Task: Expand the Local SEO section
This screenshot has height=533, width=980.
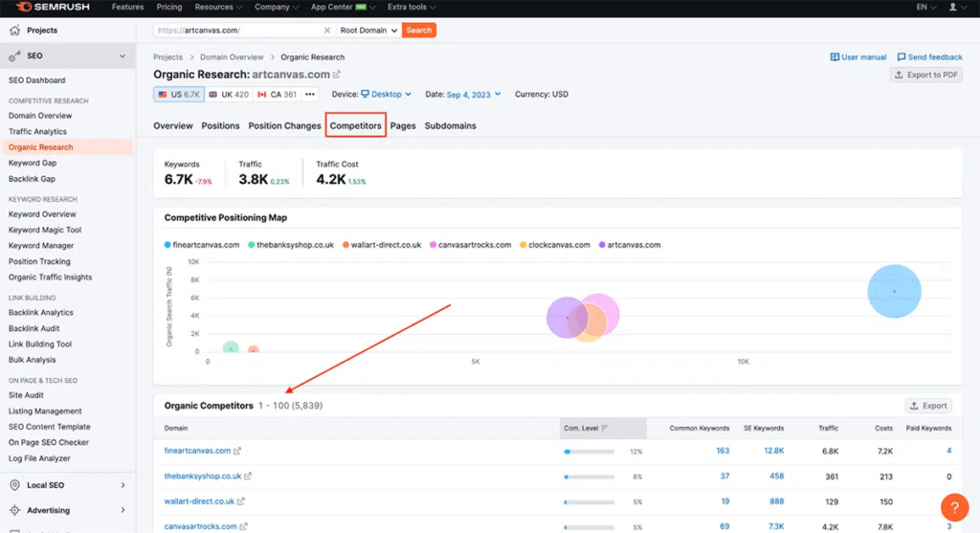Action: point(122,485)
